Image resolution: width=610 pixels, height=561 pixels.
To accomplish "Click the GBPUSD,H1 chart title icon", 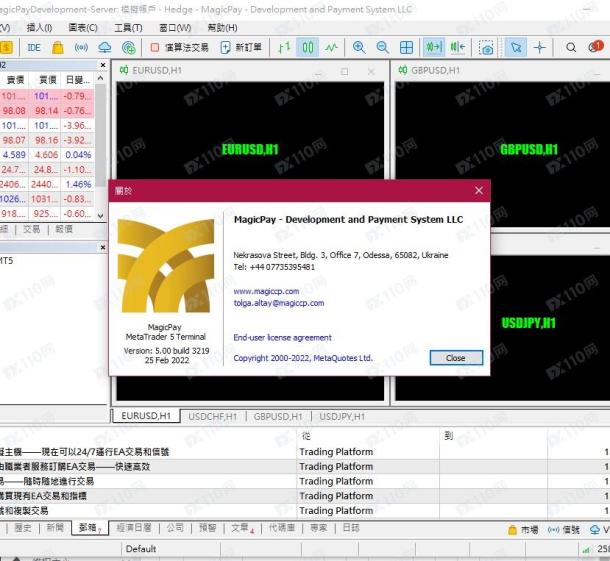I will pyautogui.click(x=403, y=70).
